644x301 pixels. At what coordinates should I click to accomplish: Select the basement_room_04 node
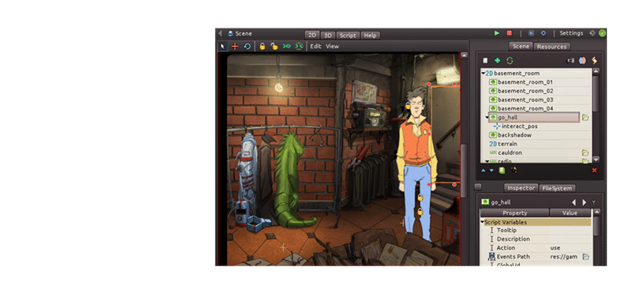525,108
